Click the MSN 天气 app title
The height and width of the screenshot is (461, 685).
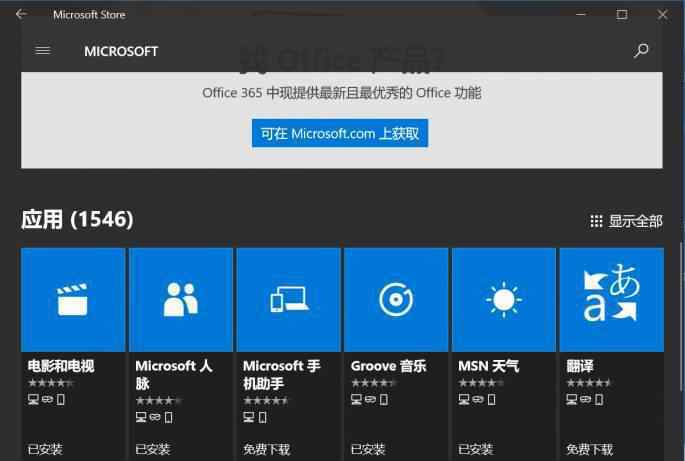(488, 366)
